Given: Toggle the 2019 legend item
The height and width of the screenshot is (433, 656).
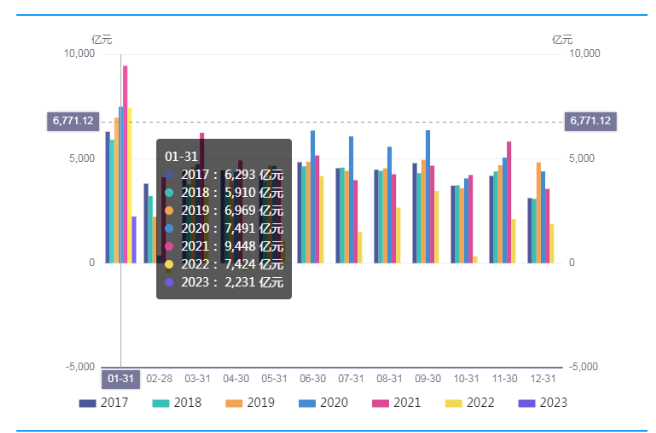Looking at the screenshot, I should (252, 403).
